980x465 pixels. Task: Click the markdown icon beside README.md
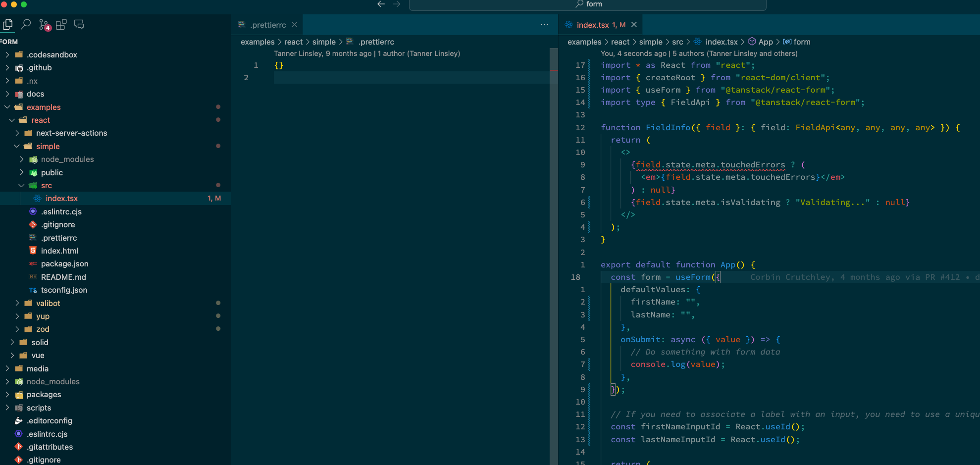point(33,277)
